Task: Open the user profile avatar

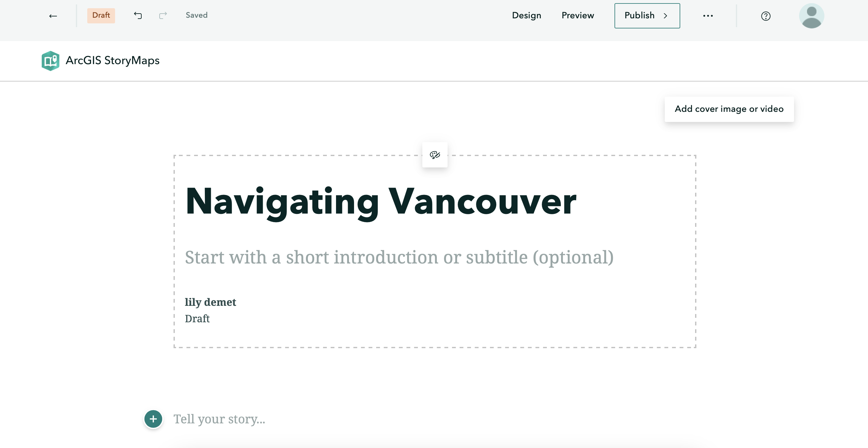Action: [811, 16]
